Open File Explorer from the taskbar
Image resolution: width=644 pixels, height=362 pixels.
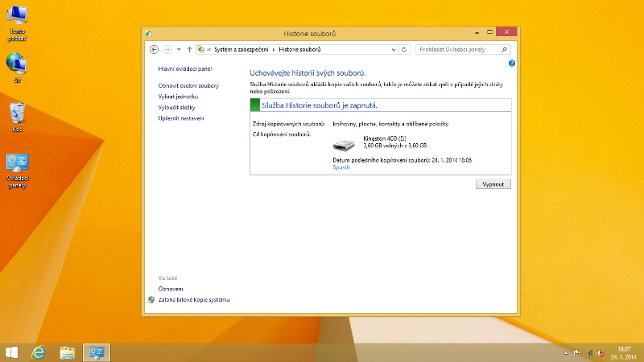coord(68,352)
